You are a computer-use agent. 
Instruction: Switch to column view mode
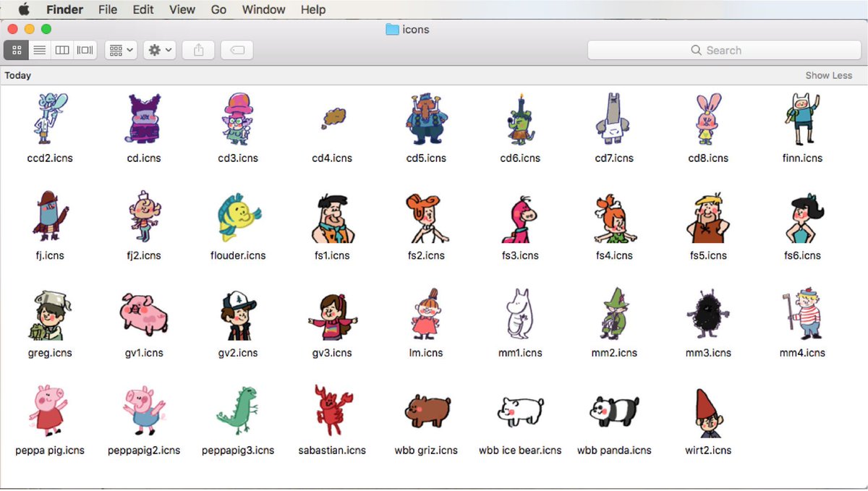coord(62,50)
